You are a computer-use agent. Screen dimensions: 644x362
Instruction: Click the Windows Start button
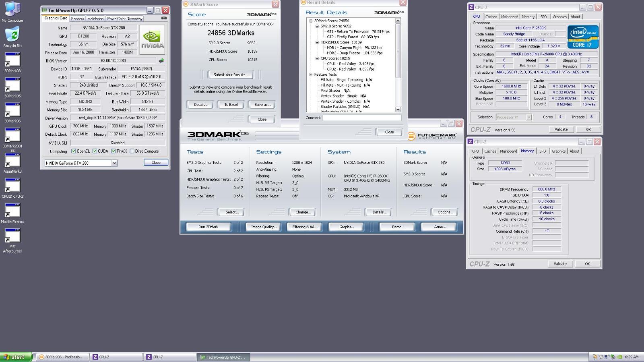pos(16,357)
